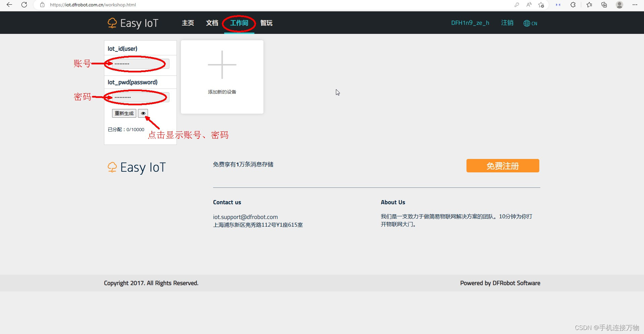Viewport: 644px width, 334px height.
Task: Go back using browser back arrow
Action: pos(9,5)
